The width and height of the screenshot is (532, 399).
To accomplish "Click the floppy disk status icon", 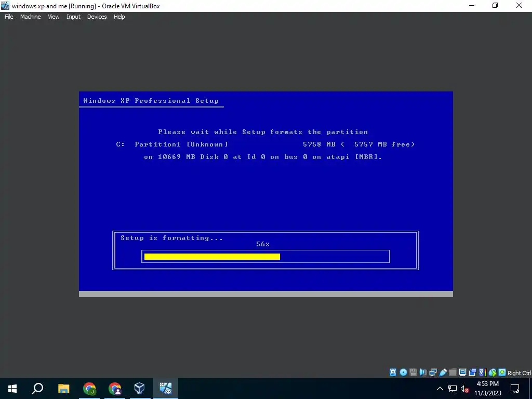I will click(413, 373).
